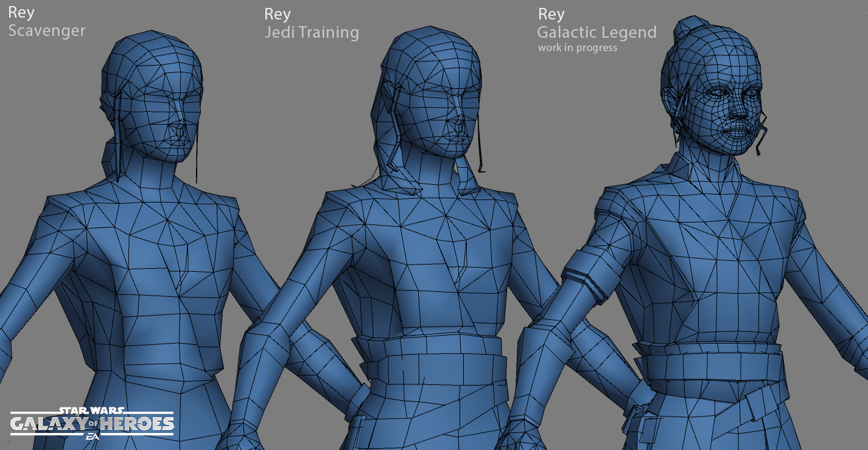Select the 'Galactic Legend' subtitle text
Screen dimensions: 868x450
click(597, 32)
